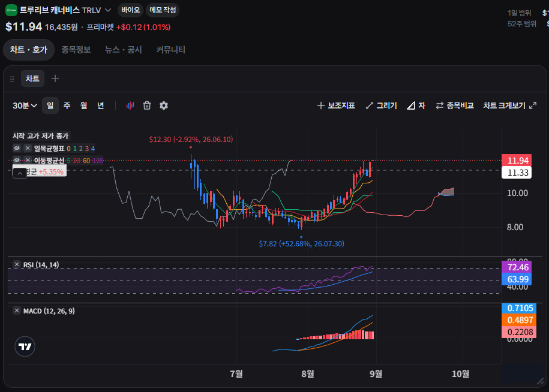Open the 차트 · 호가 tab

[x=29, y=50]
